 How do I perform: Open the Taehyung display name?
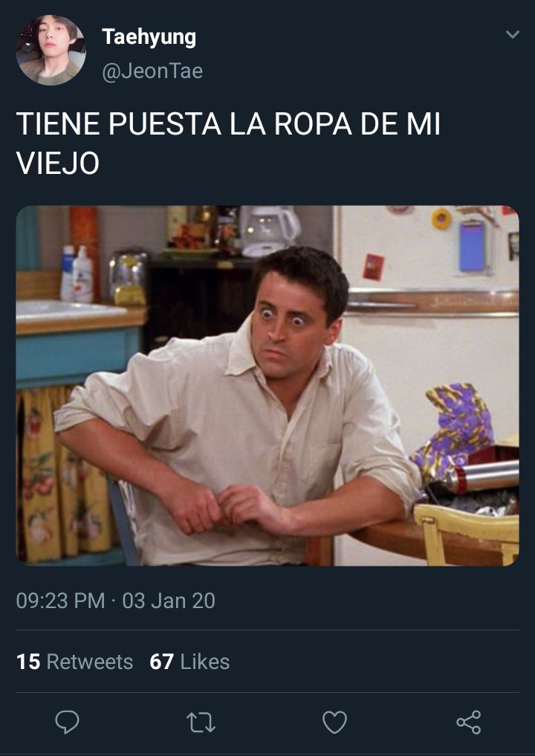coord(149,37)
